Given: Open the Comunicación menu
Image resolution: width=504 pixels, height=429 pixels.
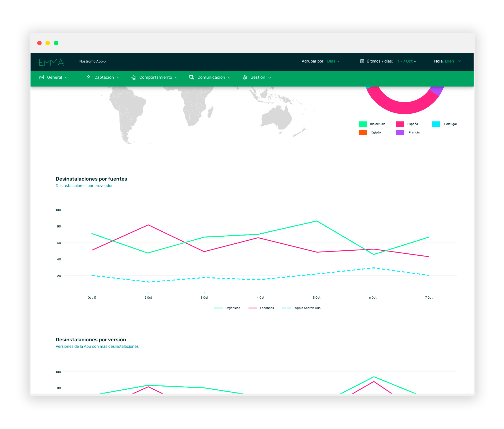Looking at the screenshot, I should [x=210, y=77].
